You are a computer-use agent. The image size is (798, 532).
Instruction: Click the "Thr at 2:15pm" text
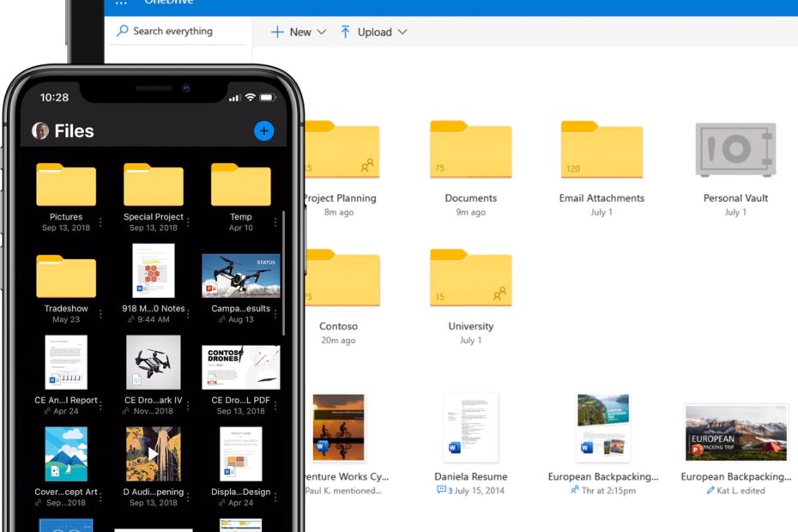[608, 490]
